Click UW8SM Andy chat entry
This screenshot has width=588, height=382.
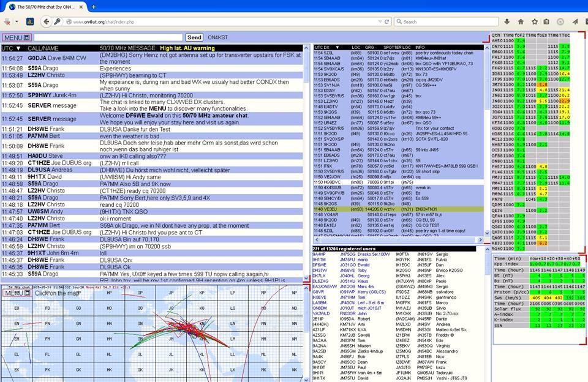[x=45, y=211]
